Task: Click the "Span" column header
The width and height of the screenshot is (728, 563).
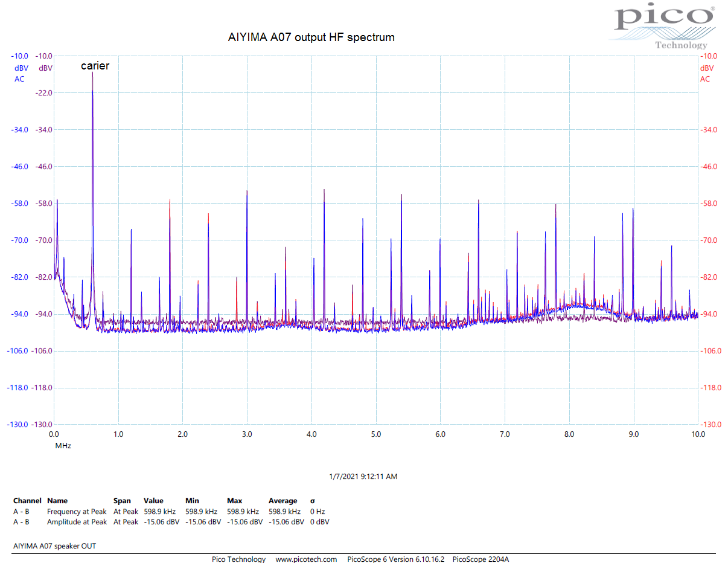Action: (x=122, y=501)
